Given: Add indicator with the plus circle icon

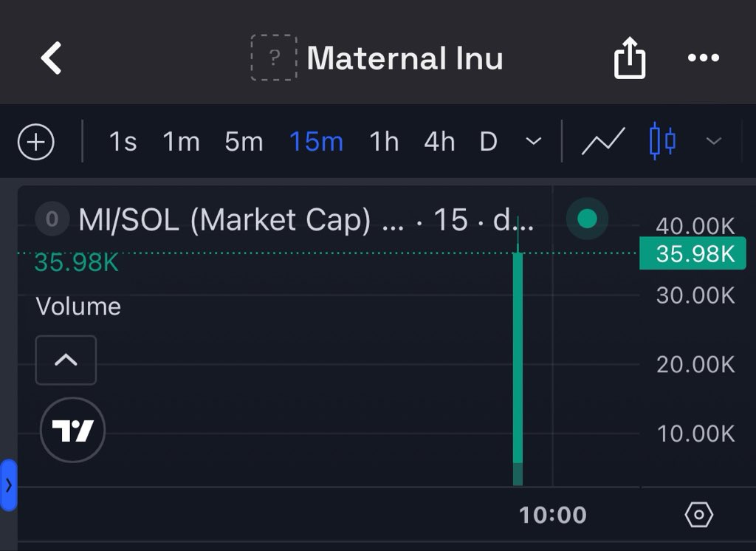Looking at the screenshot, I should coord(35,142).
